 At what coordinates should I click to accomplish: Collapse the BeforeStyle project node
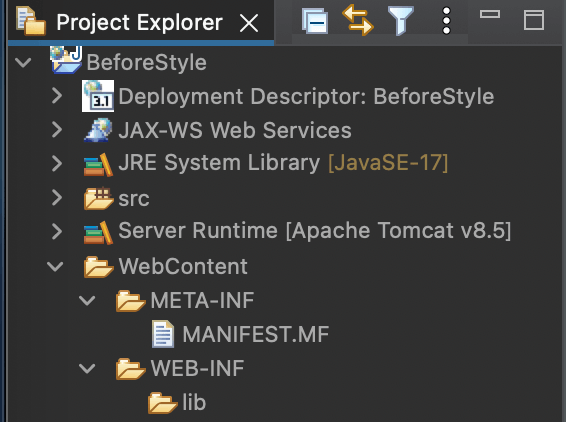(x=23, y=63)
